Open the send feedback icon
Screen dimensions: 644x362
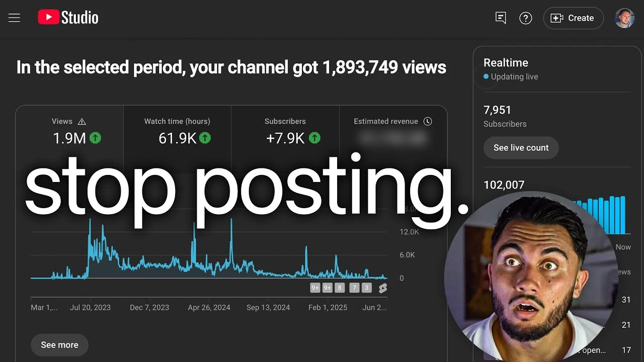click(x=501, y=18)
